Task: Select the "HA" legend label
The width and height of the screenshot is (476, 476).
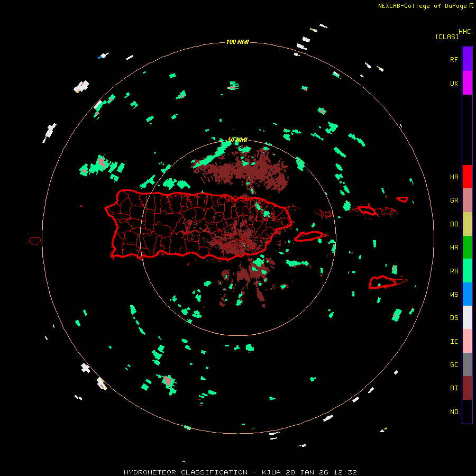Action: click(x=454, y=177)
